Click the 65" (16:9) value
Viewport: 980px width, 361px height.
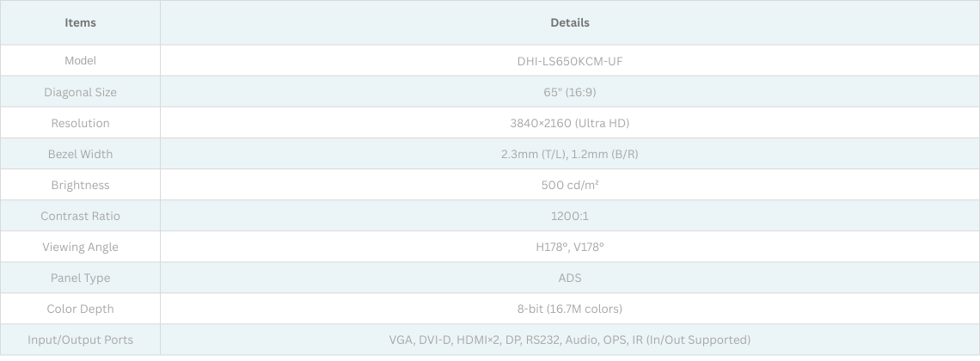[x=569, y=92]
